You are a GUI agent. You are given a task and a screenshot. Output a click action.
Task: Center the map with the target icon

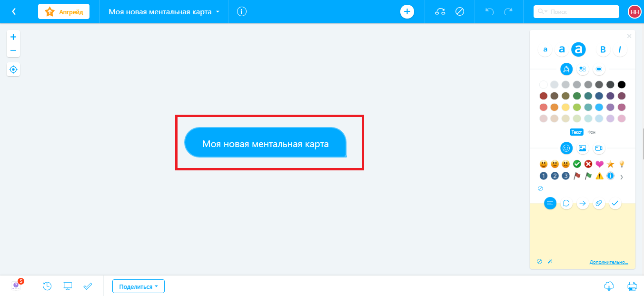[x=13, y=69]
